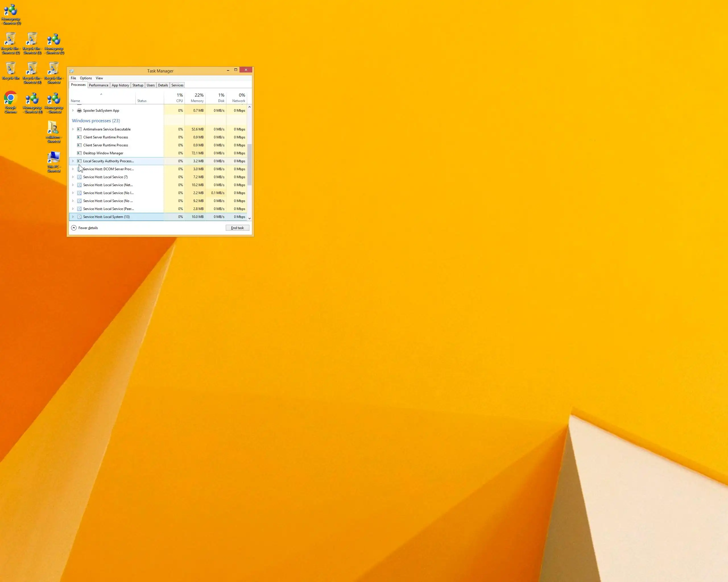Click the Fewer details arrow icon
728x582 pixels.
74,228
